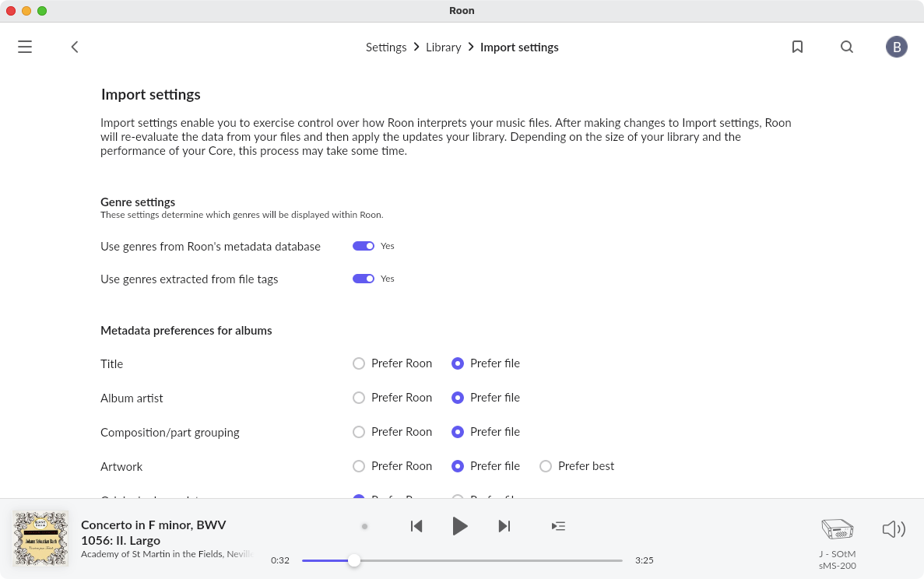Go to Settings breadcrumb
The width and height of the screenshot is (924, 579).
pos(386,47)
